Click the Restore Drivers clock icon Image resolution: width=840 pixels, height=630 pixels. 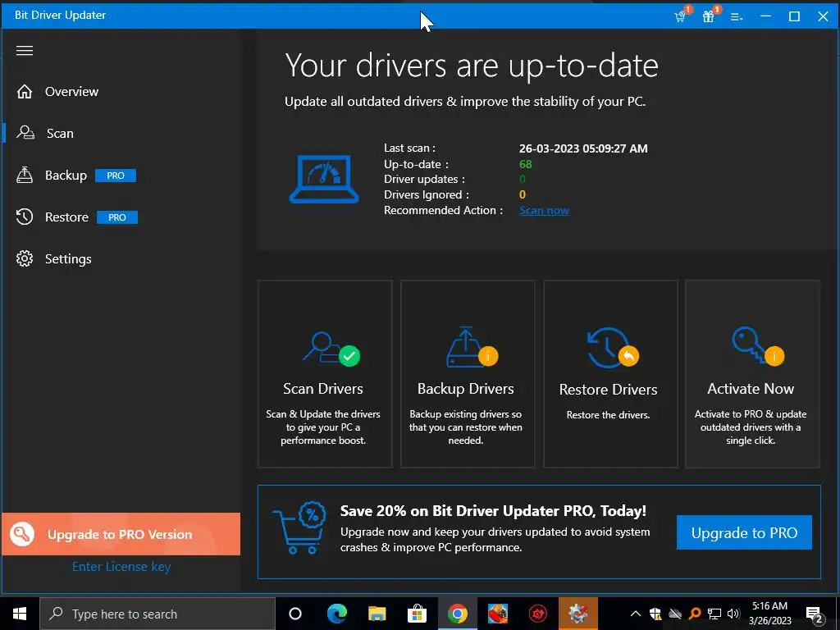point(612,348)
